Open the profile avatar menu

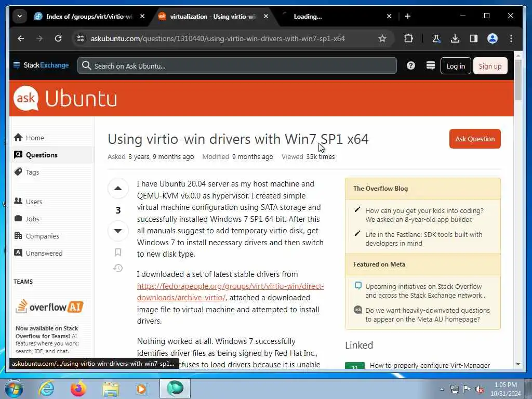tap(493, 38)
